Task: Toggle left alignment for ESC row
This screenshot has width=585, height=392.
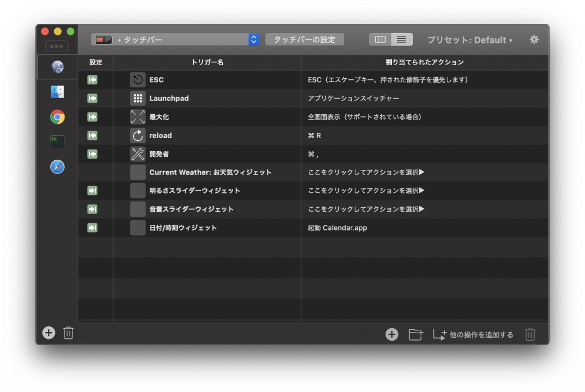Action: click(92, 80)
